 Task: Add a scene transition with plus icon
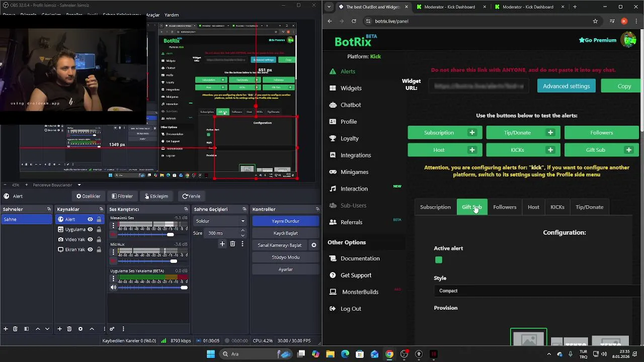coord(222,244)
